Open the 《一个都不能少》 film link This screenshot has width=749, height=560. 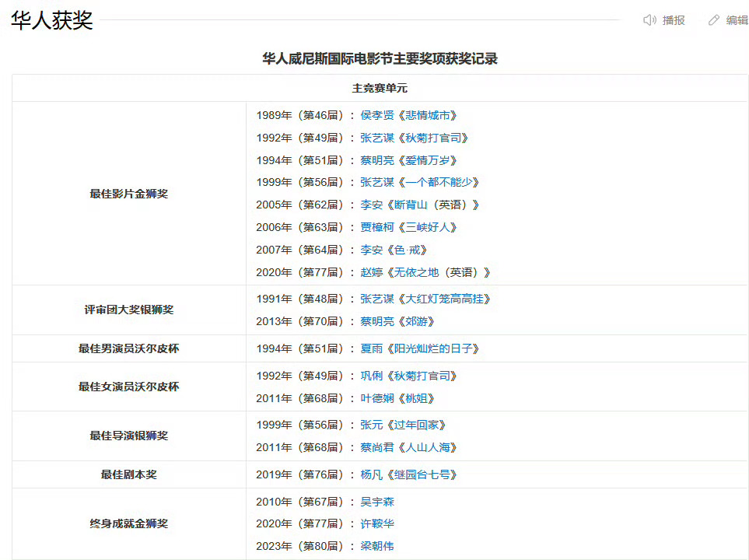point(439,182)
